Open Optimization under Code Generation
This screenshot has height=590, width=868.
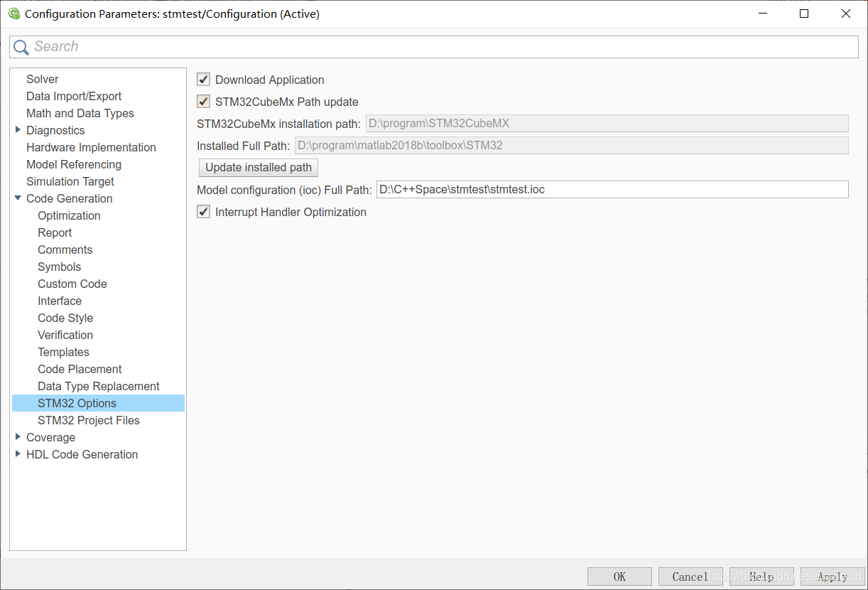69,215
